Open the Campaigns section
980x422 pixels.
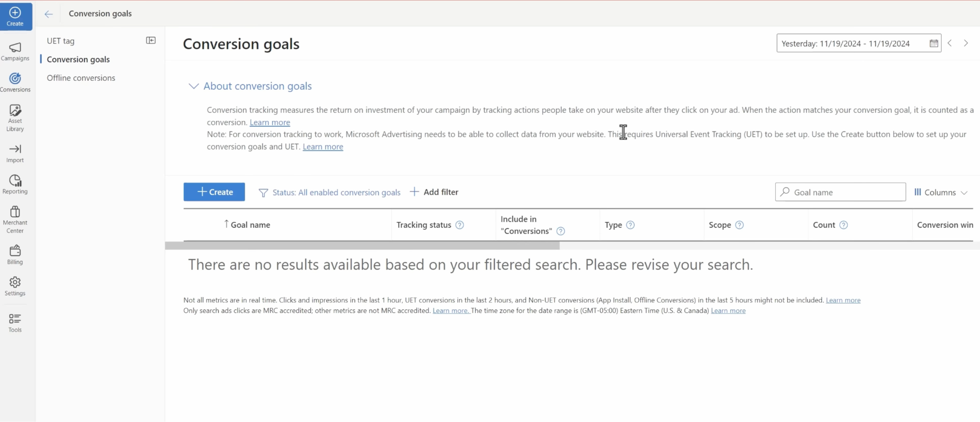coord(15,52)
